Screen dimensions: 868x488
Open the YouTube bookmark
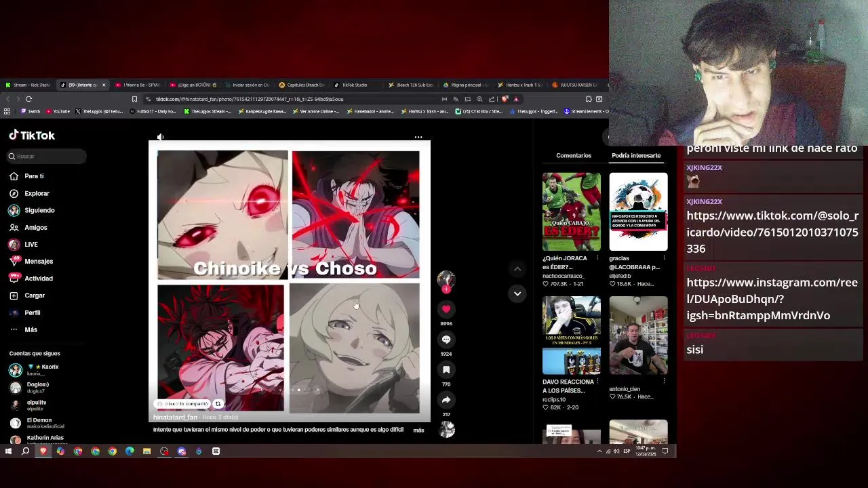click(58, 111)
